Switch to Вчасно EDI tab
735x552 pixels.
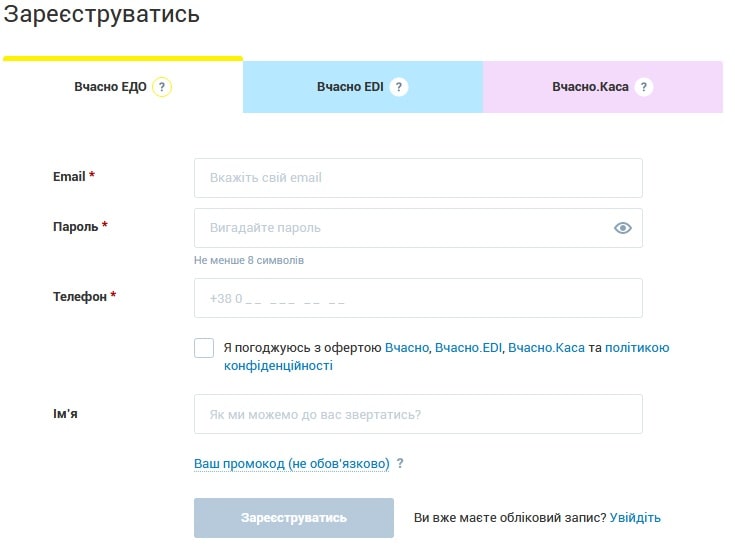pos(363,87)
